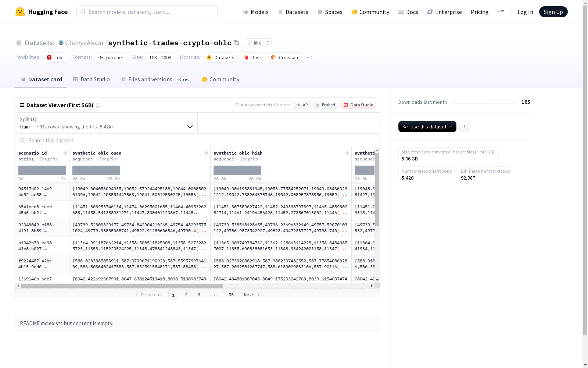588x368 pixels.
Task: Click the Dask library tag
Action: (252, 57)
